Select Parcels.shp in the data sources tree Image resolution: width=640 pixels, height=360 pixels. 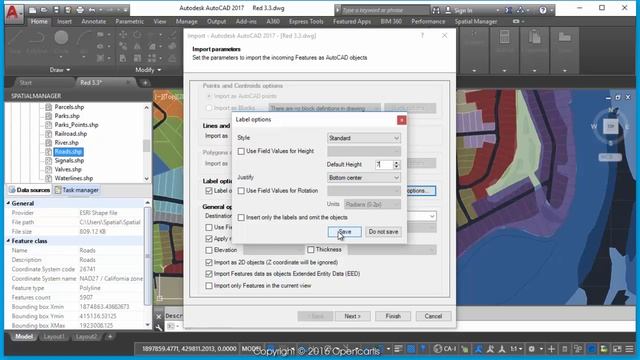[69, 107]
